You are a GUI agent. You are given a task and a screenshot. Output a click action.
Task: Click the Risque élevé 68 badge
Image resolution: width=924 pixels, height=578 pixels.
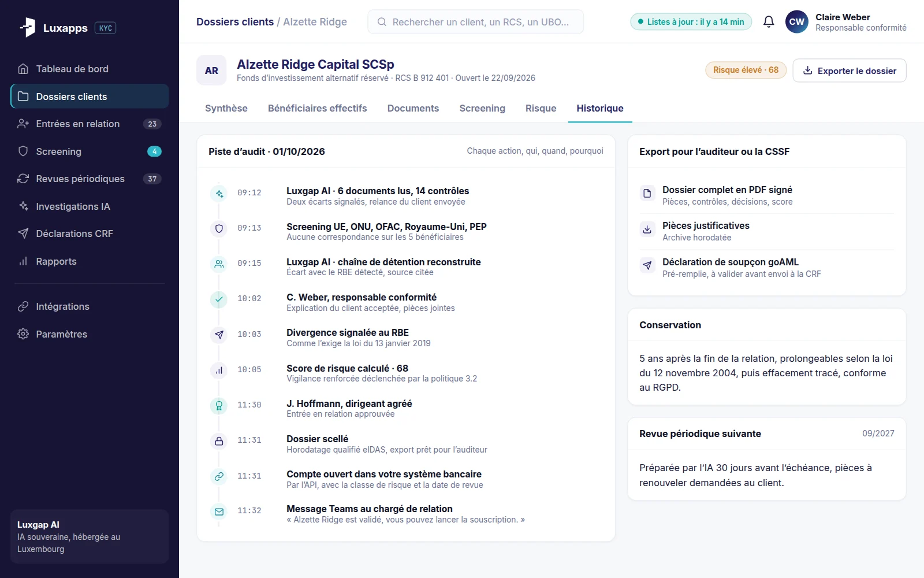click(746, 70)
